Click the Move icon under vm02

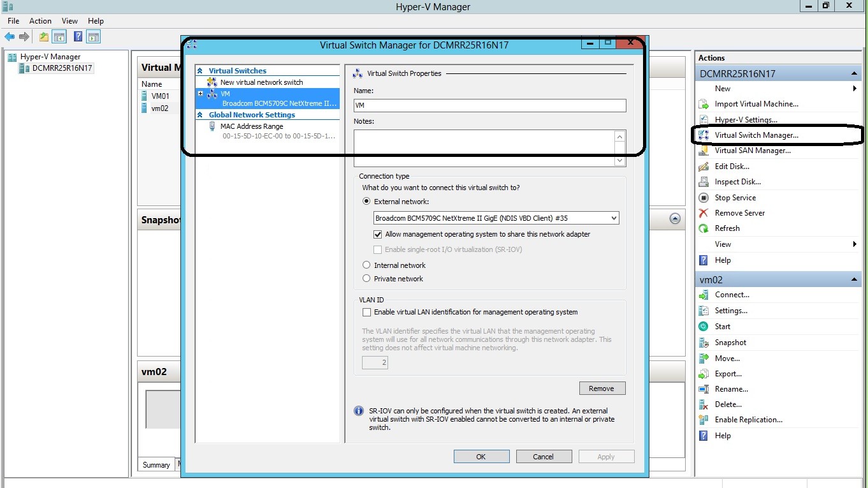tap(704, 359)
